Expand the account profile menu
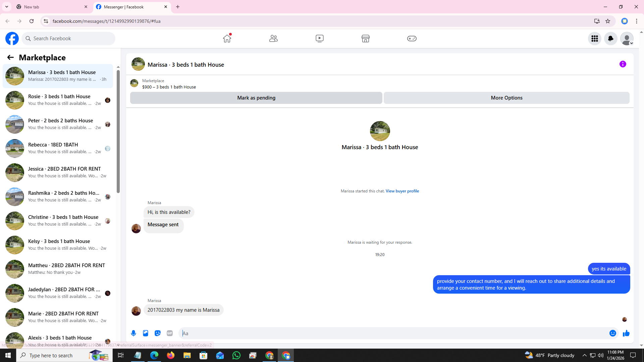Viewport: 644px width, 362px height. [x=627, y=39]
